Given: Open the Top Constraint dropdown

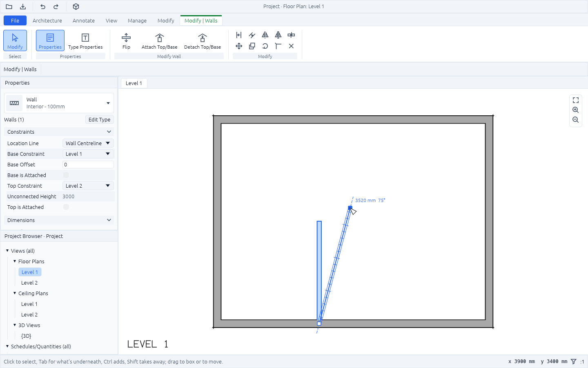Looking at the screenshot, I should coord(88,186).
